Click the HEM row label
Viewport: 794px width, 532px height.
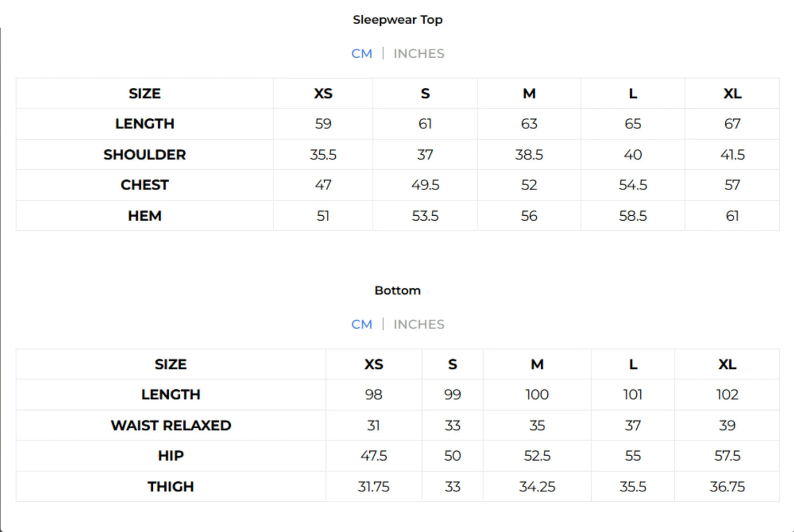(x=145, y=216)
